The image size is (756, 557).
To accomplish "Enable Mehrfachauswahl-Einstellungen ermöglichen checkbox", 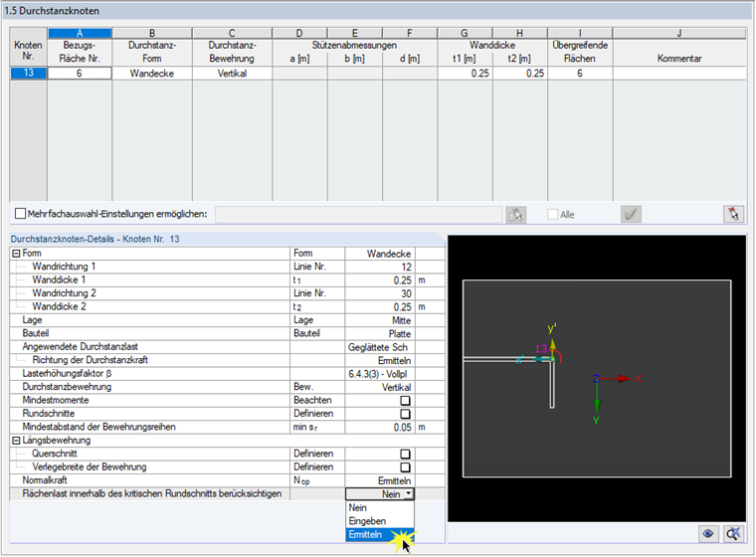I will point(20,214).
